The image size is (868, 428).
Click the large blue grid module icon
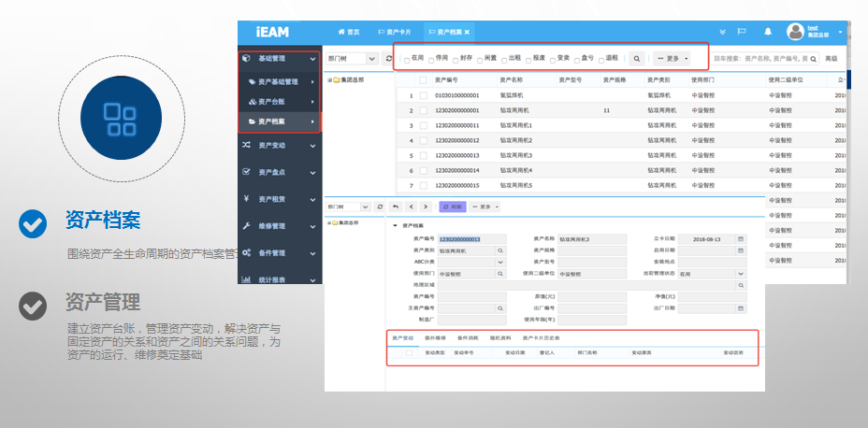121,118
